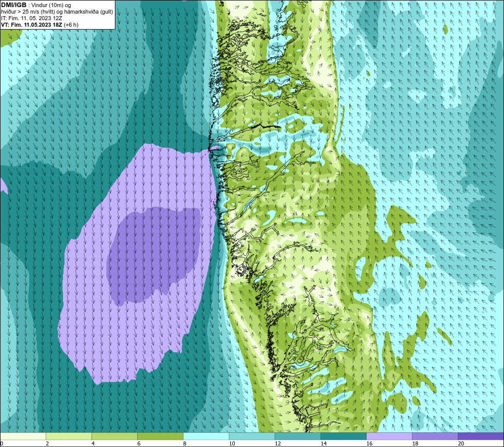Click the legend scale number '4'
Screen dimensions: 504x447
click(x=93, y=444)
